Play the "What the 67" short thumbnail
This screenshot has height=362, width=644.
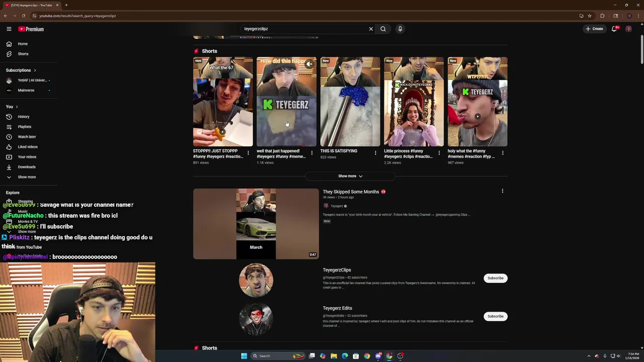pyautogui.click(x=223, y=102)
